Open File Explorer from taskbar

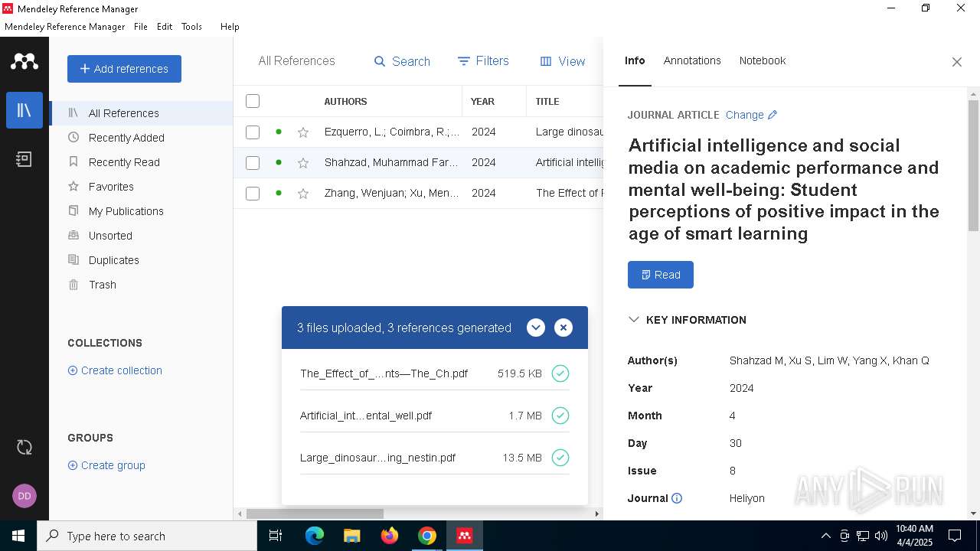(x=351, y=536)
